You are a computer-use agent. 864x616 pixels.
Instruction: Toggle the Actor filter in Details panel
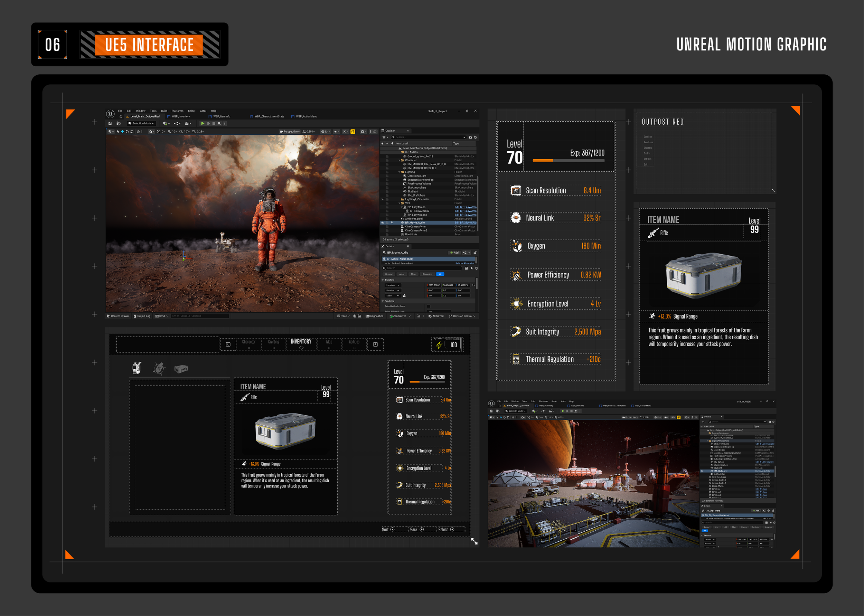tap(402, 274)
